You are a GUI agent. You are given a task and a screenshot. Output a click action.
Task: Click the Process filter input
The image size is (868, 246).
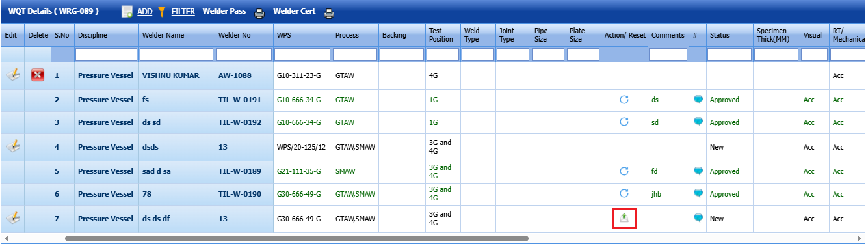[x=355, y=55]
